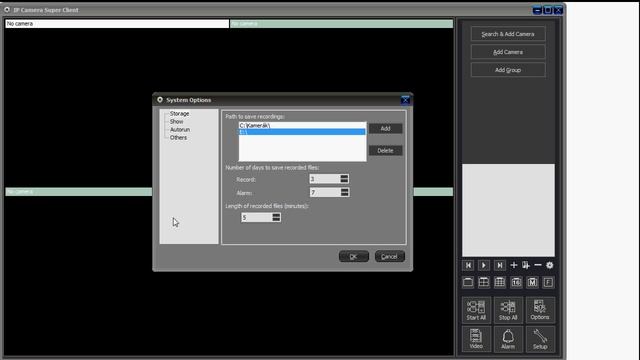Screen dimensions: 640x360
Task: Select Storage in System Options tree
Action: pyautogui.click(x=180, y=113)
